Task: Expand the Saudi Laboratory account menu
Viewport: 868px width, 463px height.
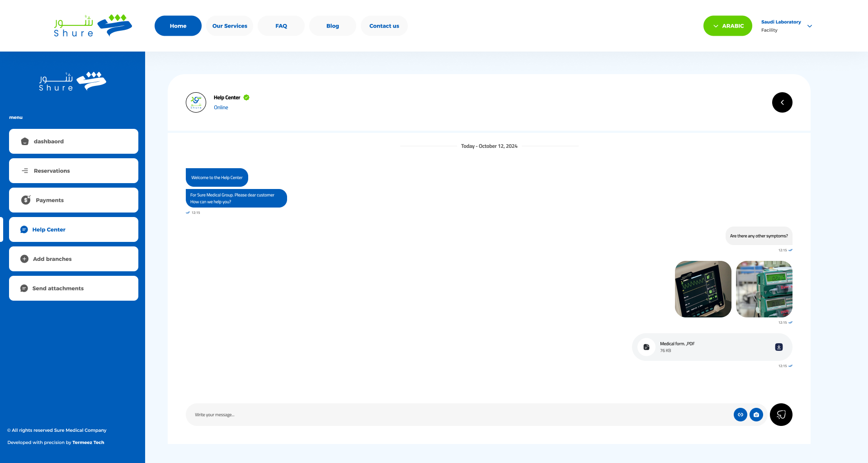Action: pyautogui.click(x=809, y=26)
